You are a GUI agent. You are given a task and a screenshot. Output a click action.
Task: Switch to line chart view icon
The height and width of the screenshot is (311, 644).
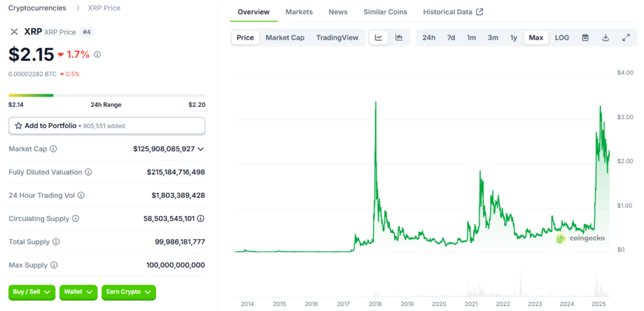[379, 38]
